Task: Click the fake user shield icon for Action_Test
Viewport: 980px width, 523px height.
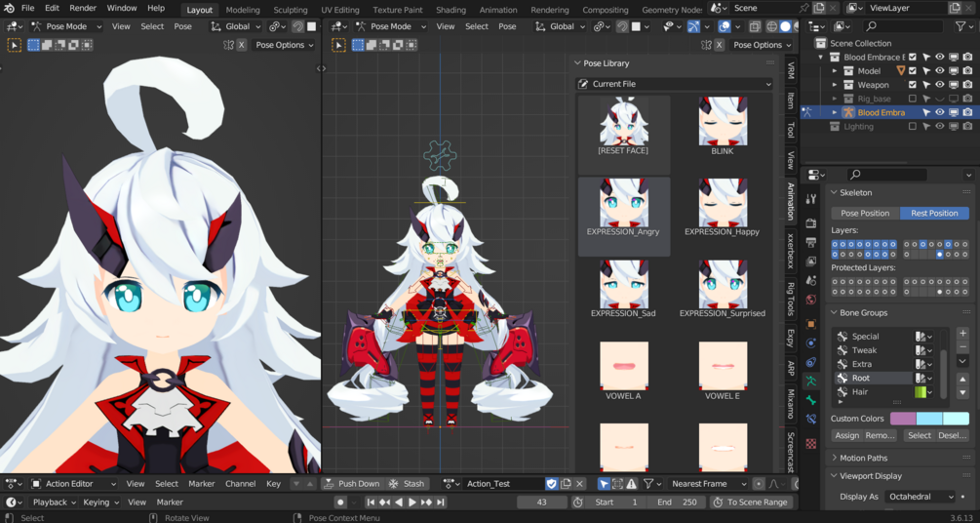Action: (x=551, y=484)
